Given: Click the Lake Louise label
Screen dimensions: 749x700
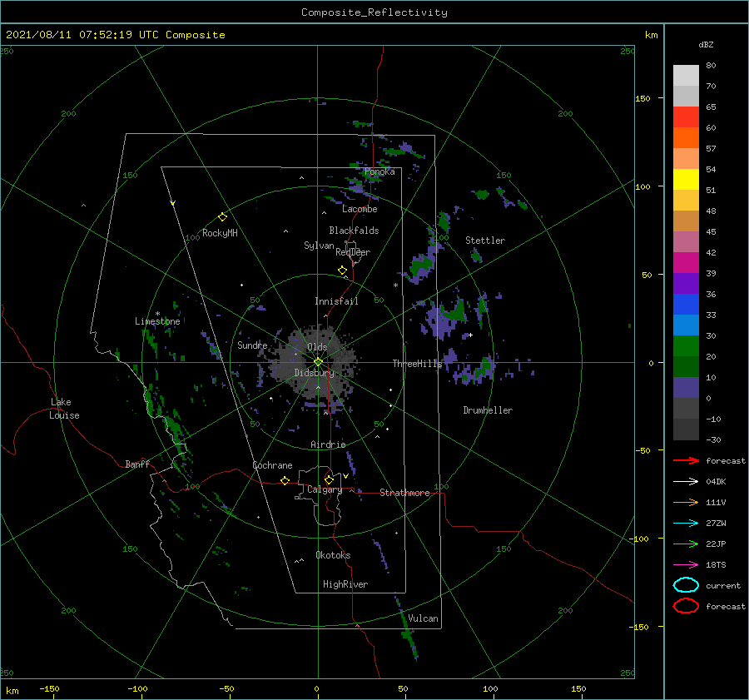Looking at the screenshot, I should click(64, 409).
